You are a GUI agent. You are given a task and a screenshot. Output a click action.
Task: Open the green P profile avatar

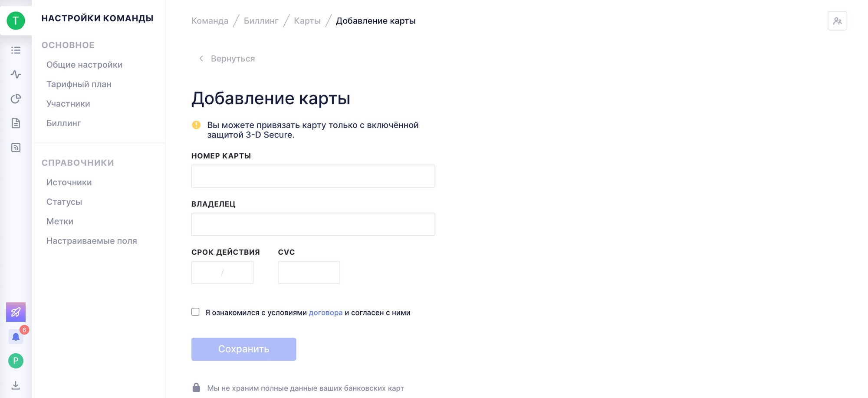point(16,361)
